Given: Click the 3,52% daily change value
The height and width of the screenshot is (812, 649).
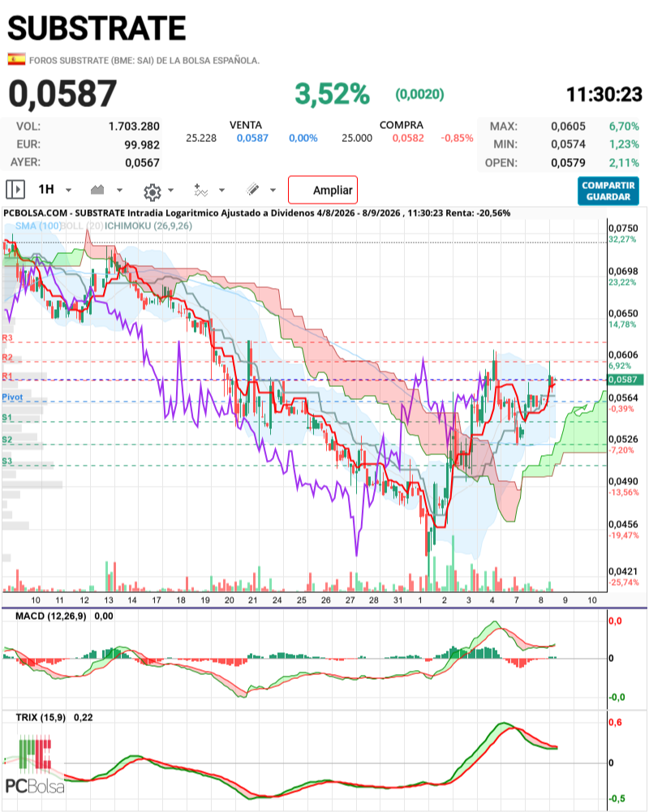Looking at the screenshot, I should [333, 94].
